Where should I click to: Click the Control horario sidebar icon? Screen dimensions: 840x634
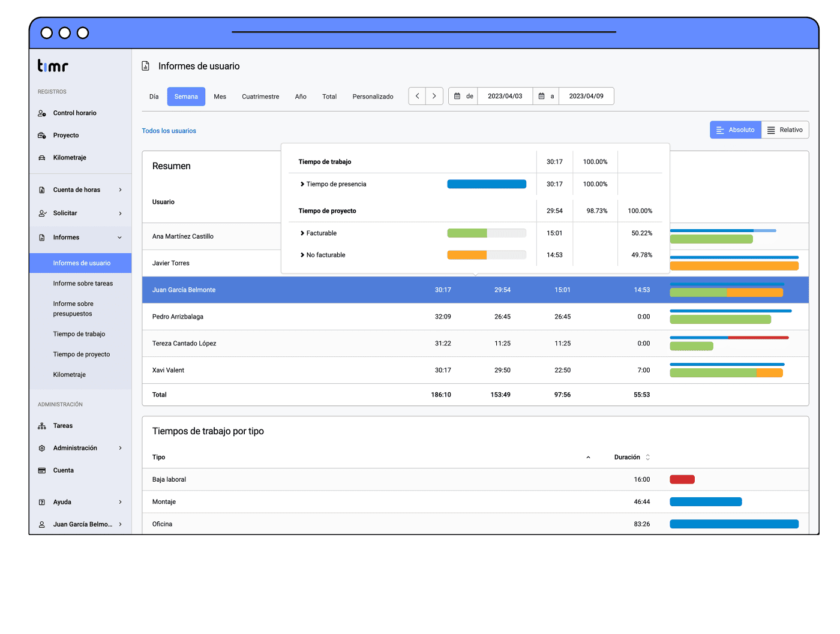42,113
